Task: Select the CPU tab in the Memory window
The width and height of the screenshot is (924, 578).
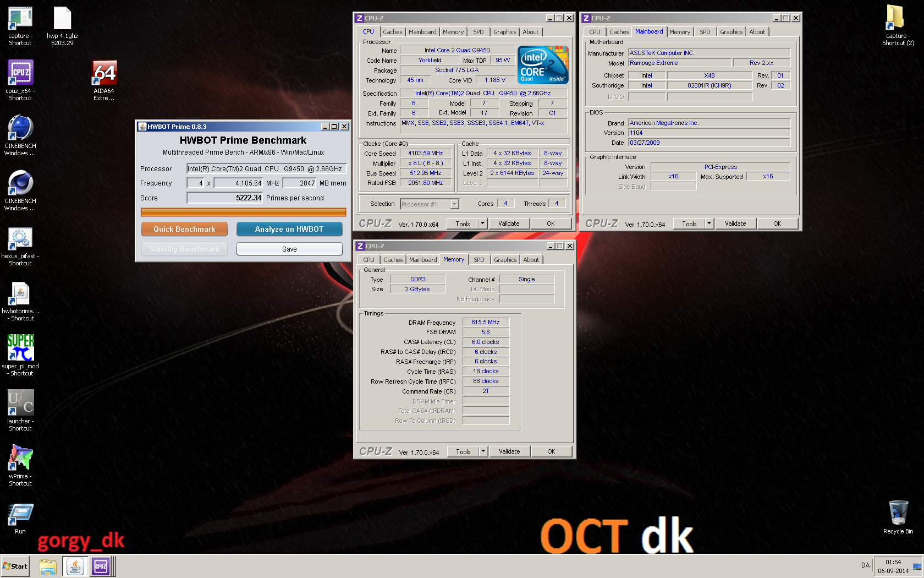Action: [369, 260]
